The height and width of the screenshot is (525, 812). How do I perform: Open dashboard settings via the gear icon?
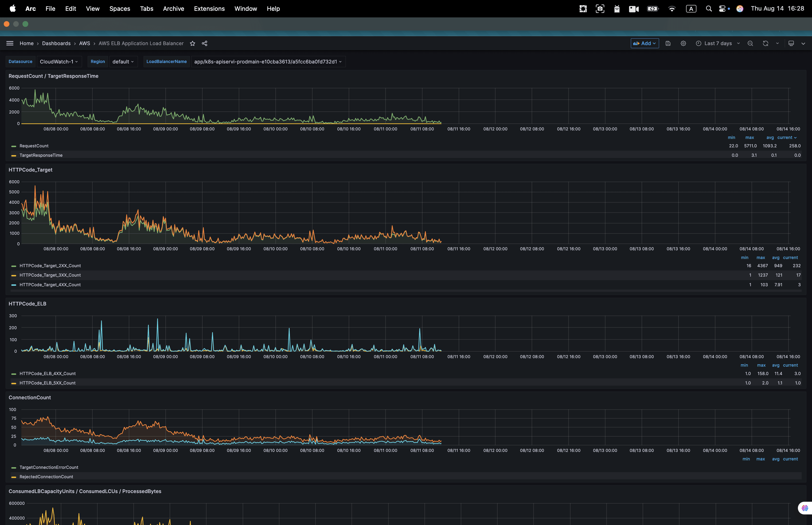[683, 43]
